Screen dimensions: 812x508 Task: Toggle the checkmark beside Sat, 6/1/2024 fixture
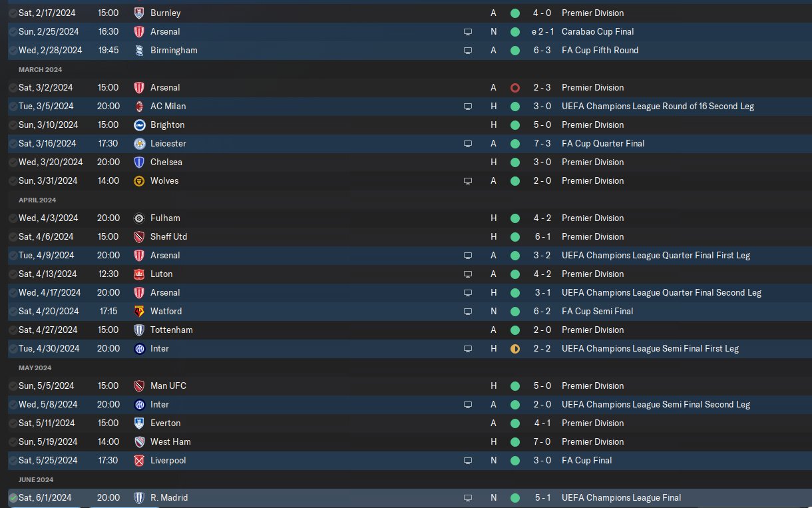[13, 497]
